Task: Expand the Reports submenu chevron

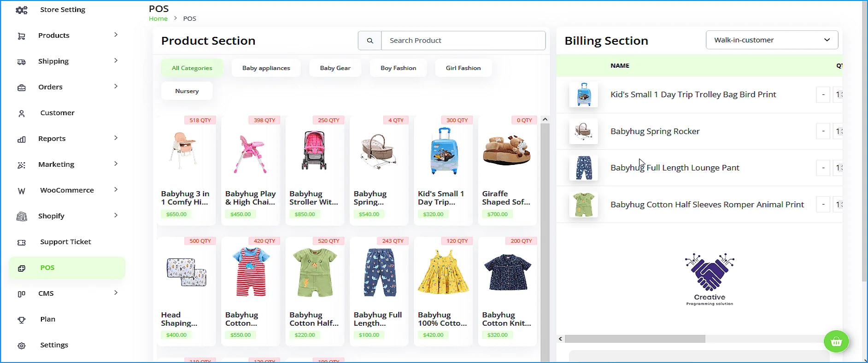Action: pyautogui.click(x=116, y=138)
